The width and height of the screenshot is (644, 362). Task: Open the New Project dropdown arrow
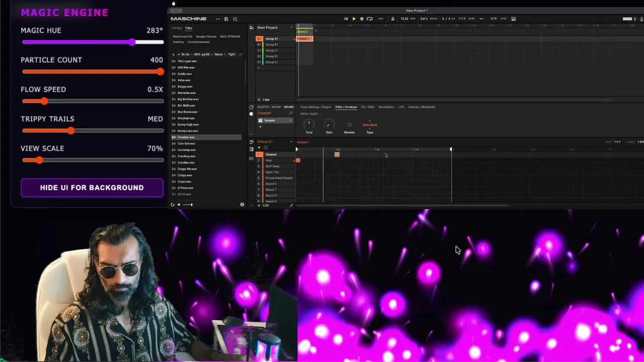pyautogui.click(x=291, y=28)
